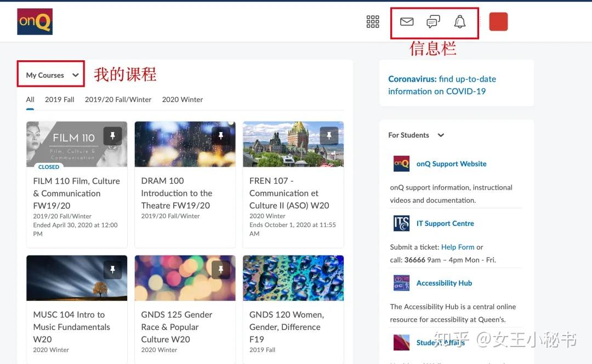Toggle the pin on DRAM 100 course
The height and width of the screenshot is (364, 592).
221,135
